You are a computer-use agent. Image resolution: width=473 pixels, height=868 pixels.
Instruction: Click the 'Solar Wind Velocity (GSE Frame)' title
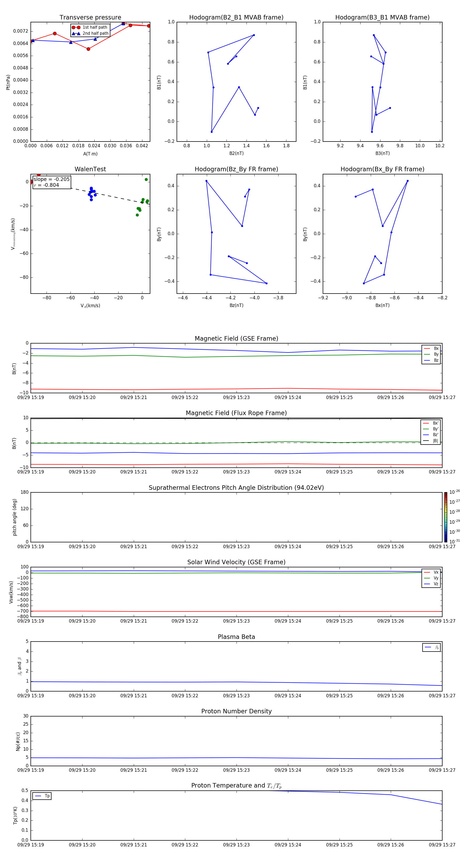click(x=236, y=562)
